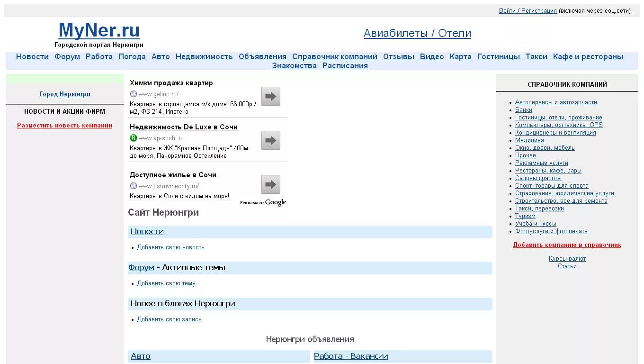Click the globe icon beside www.ostrovmechty.ru
This screenshot has height=364, width=644.
[133, 186]
